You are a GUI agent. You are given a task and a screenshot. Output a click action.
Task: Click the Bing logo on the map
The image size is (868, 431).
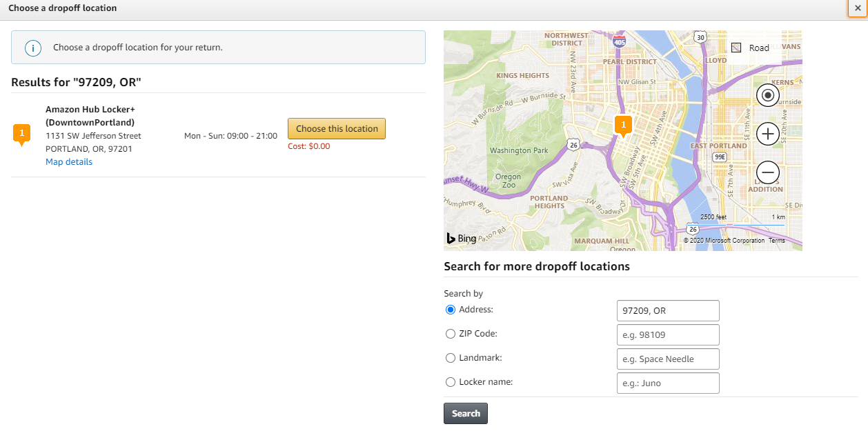click(x=461, y=239)
